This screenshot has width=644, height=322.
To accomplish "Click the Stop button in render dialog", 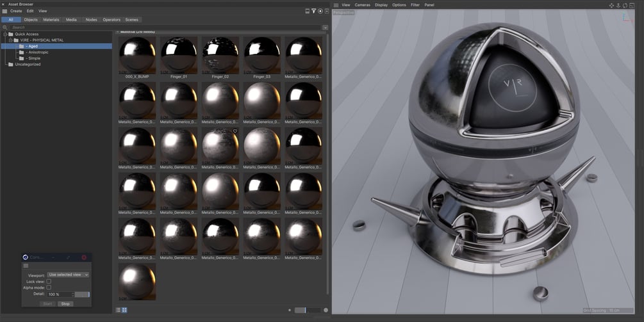I will (66, 304).
